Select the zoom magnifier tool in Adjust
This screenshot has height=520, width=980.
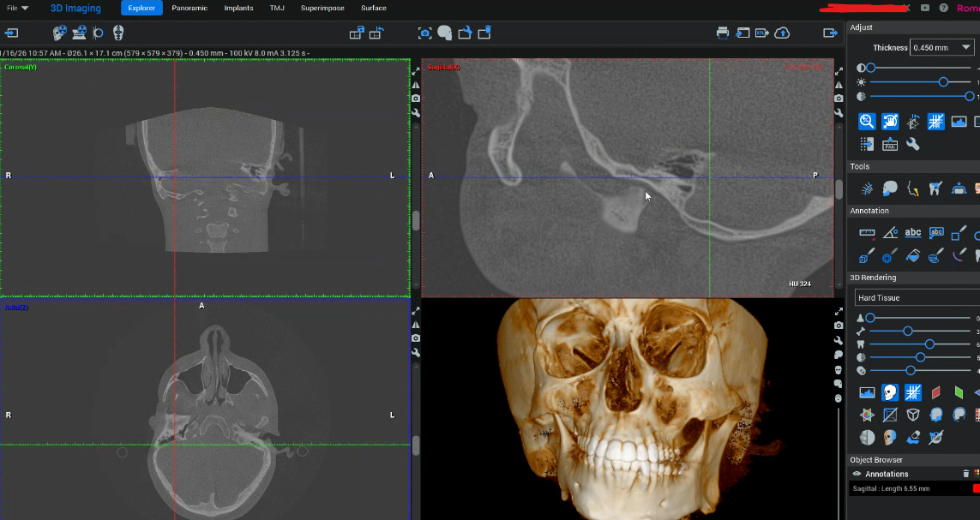(x=867, y=122)
